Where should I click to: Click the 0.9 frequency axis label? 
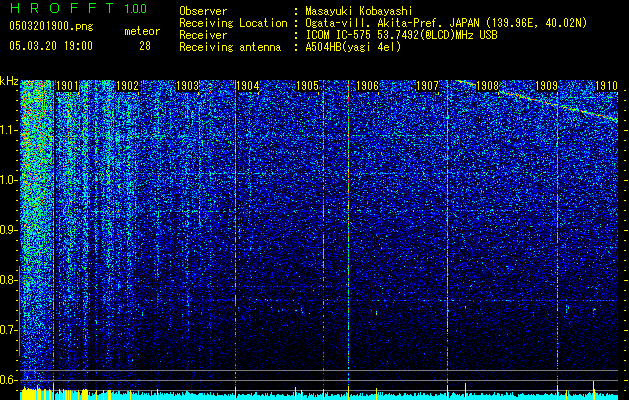click(x=9, y=230)
